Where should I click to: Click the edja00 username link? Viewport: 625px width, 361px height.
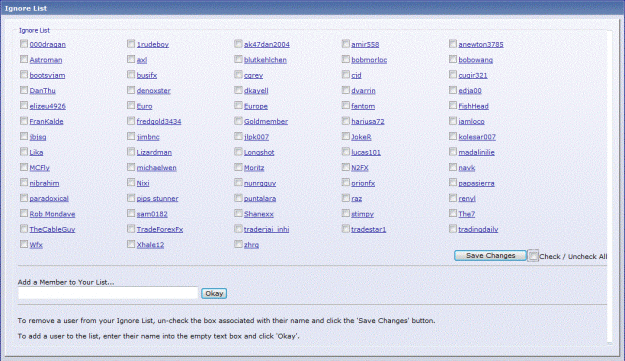470,91
